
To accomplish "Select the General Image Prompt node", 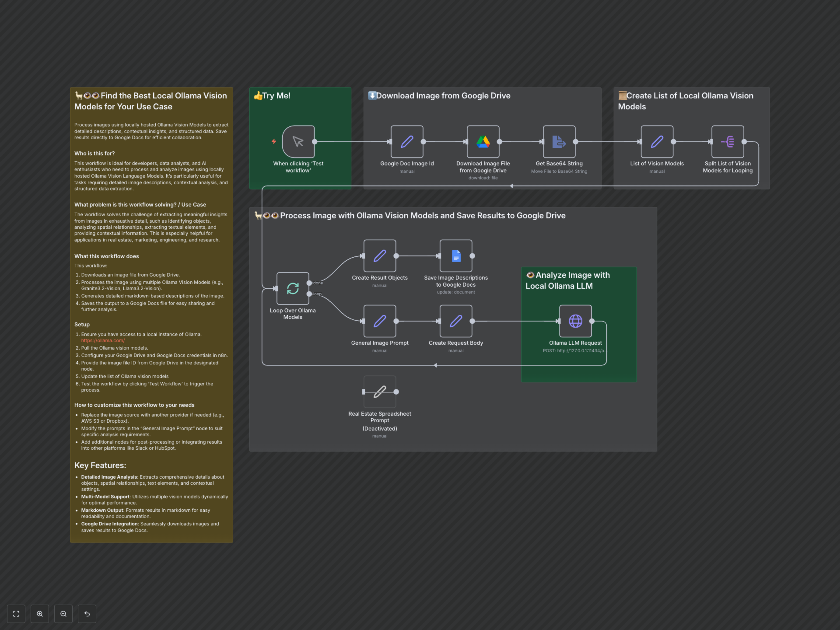I will point(379,321).
